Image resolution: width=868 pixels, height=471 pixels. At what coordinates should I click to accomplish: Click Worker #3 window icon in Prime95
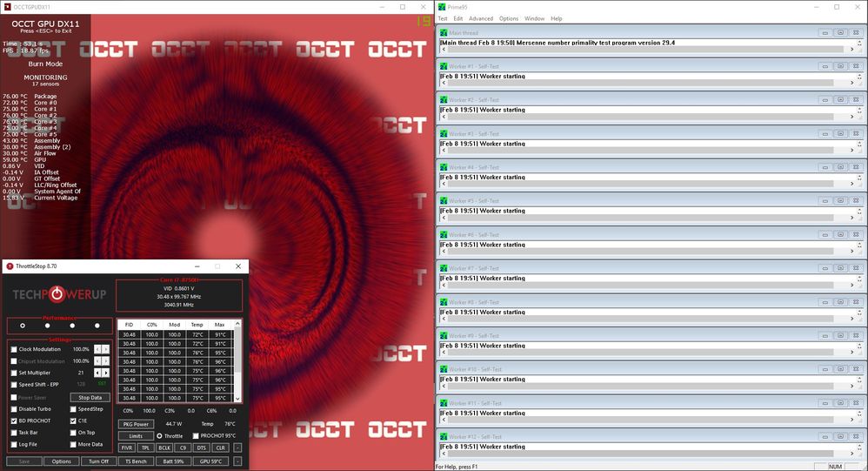point(444,134)
